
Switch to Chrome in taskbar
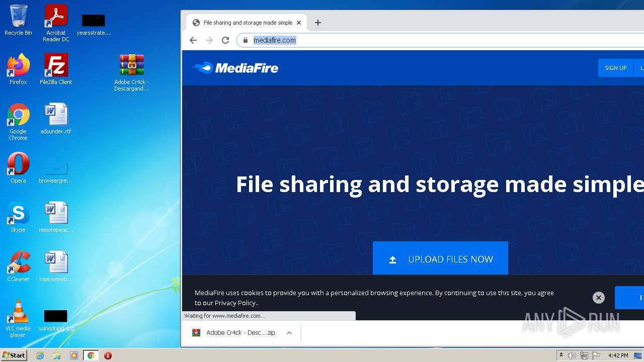pyautogui.click(x=91, y=355)
